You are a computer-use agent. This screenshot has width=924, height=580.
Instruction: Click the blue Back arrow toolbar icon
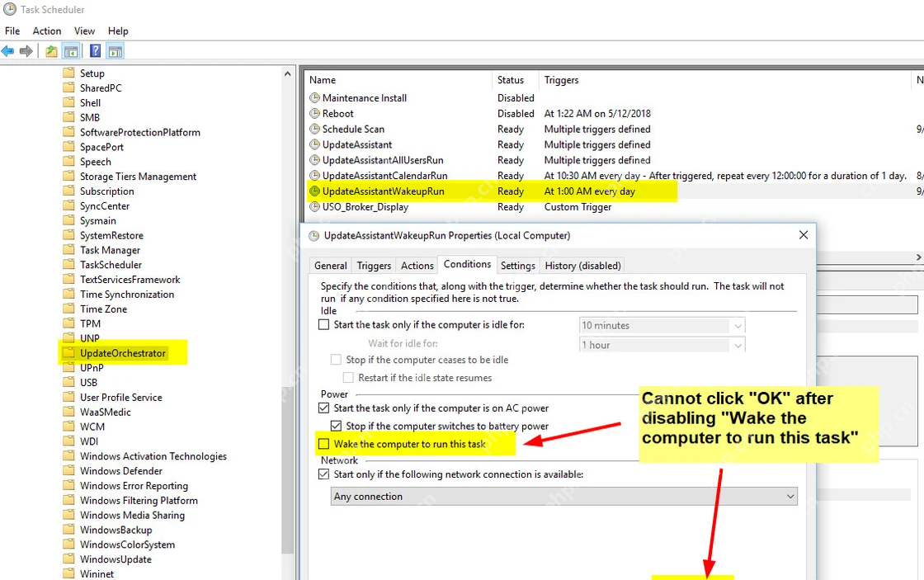(7, 51)
